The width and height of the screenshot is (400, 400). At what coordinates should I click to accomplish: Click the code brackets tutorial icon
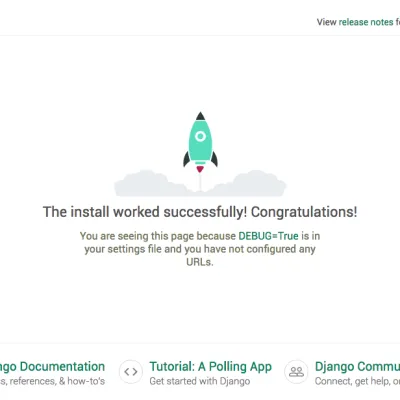pos(131,372)
